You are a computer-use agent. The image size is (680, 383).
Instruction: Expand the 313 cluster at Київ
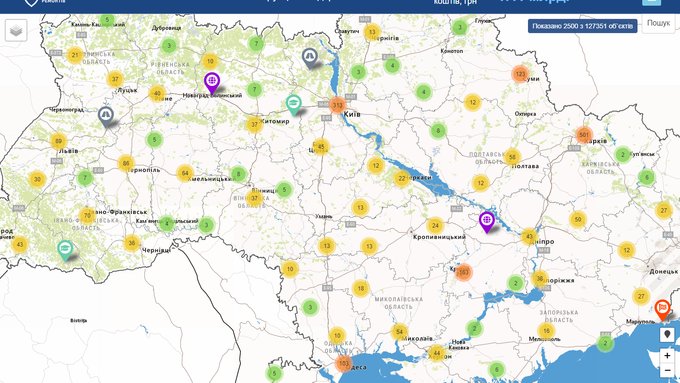click(337, 105)
